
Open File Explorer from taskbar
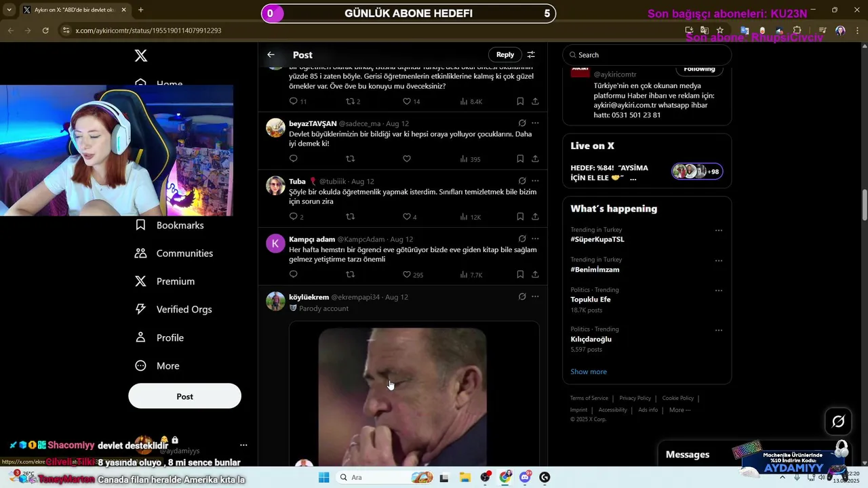465,477
